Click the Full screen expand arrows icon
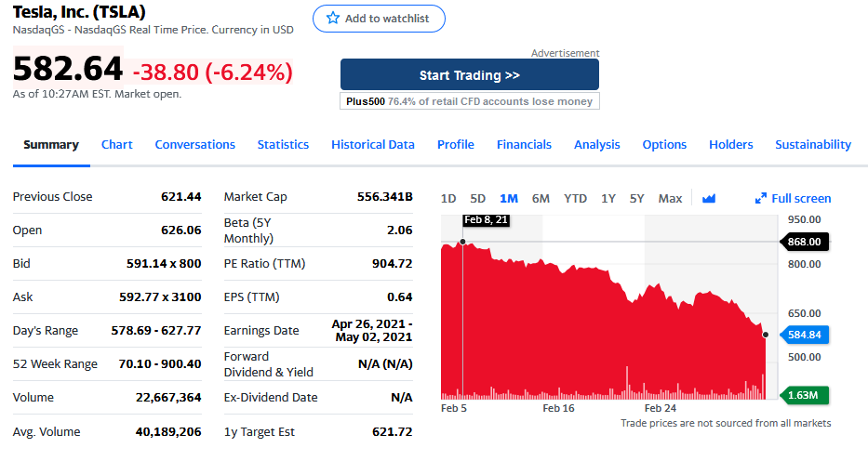 point(761,198)
